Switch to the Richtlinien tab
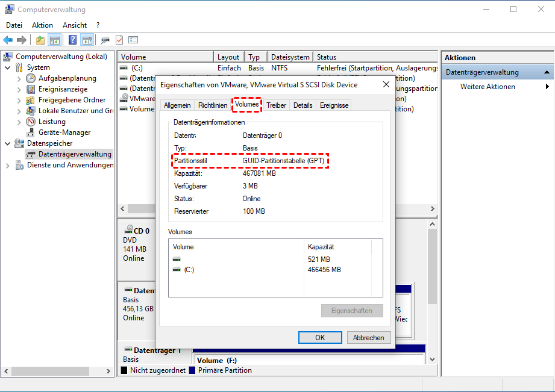This screenshot has width=555, height=392. click(x=213, y=105)
